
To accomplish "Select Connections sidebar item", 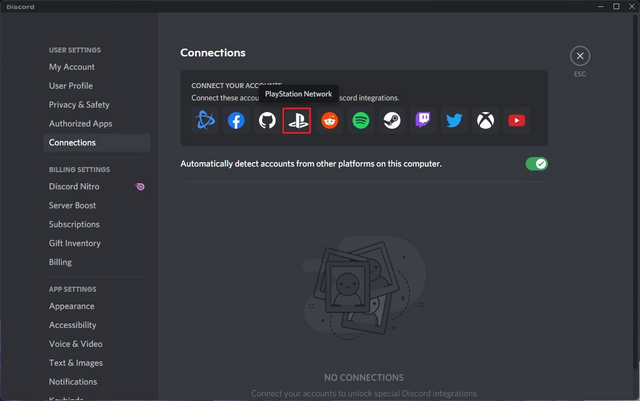I will coord(97,143).
